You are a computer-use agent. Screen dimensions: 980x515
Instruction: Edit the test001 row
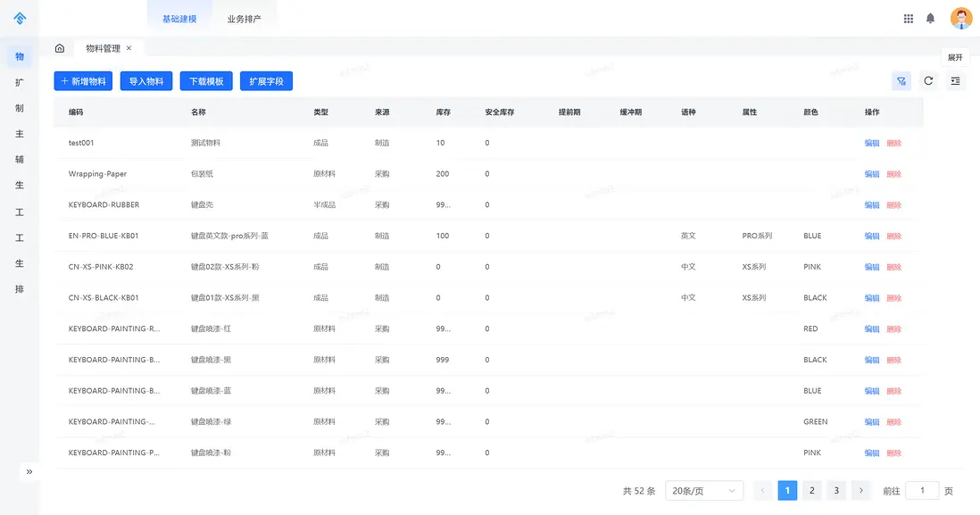click(872, 143)
